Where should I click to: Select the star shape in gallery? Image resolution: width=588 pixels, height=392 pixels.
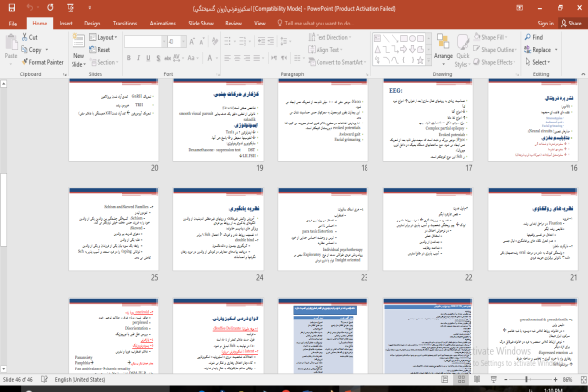pyautogui.click(x=420, y=60)
